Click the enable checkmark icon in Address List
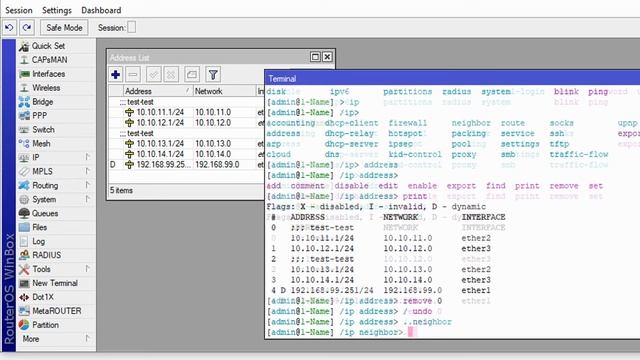 (154, 75)
